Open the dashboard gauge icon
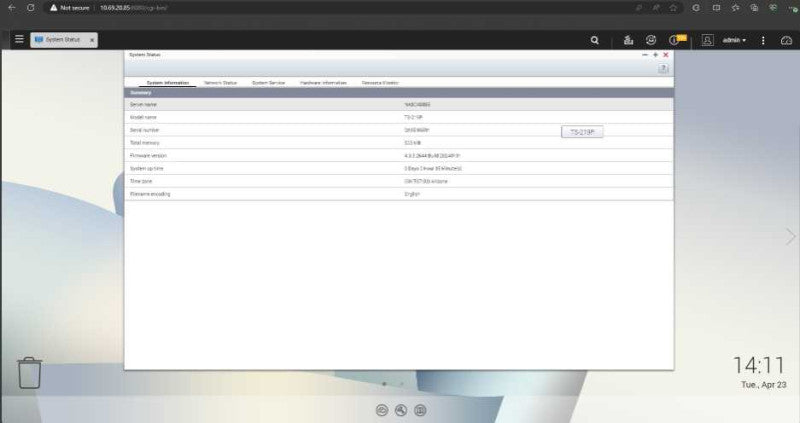The height and width of the screenshot is (423, 800). pos(786,40)
